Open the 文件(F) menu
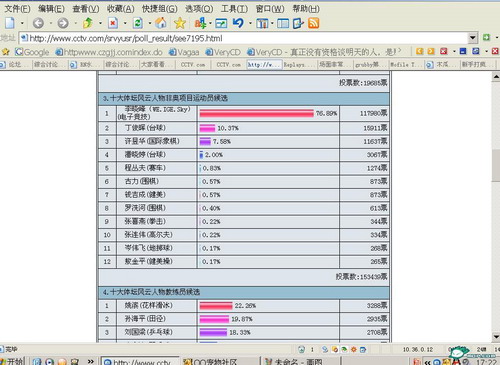Viewport: 500px width, 365px height. 17,8
